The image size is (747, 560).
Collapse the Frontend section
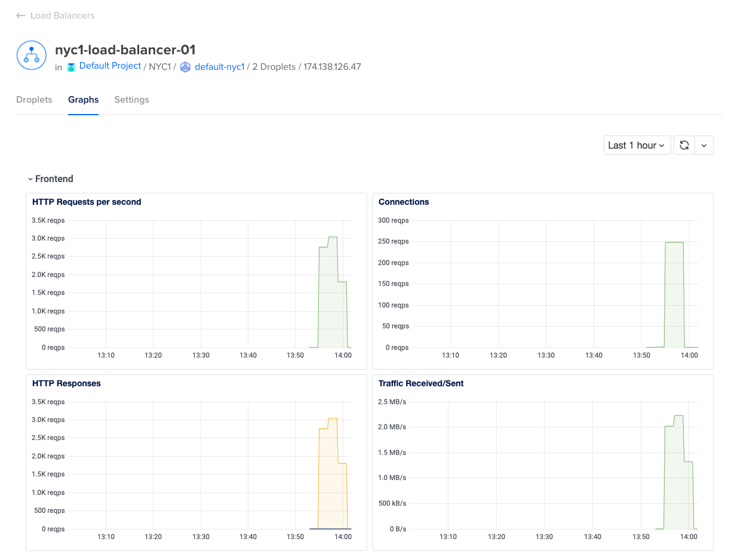coord(51,179)
